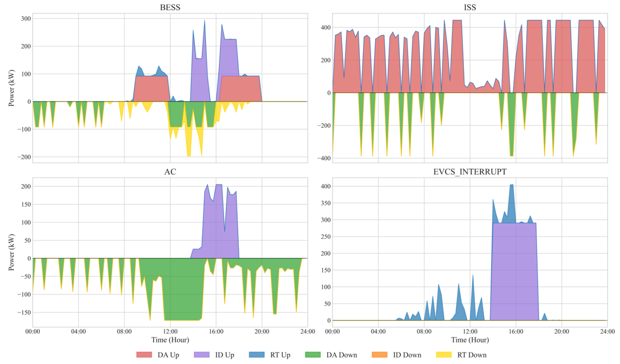Image resolution: width=620 pixels, height=364 pixels.
Task: Click the DA Up red legend swatch
Action: [x=144, y=355]
